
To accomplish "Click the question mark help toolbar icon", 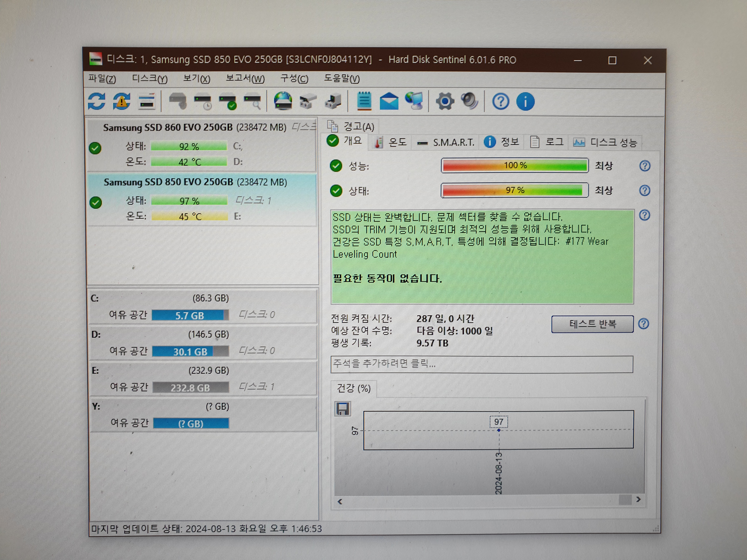I will (500, 102).
